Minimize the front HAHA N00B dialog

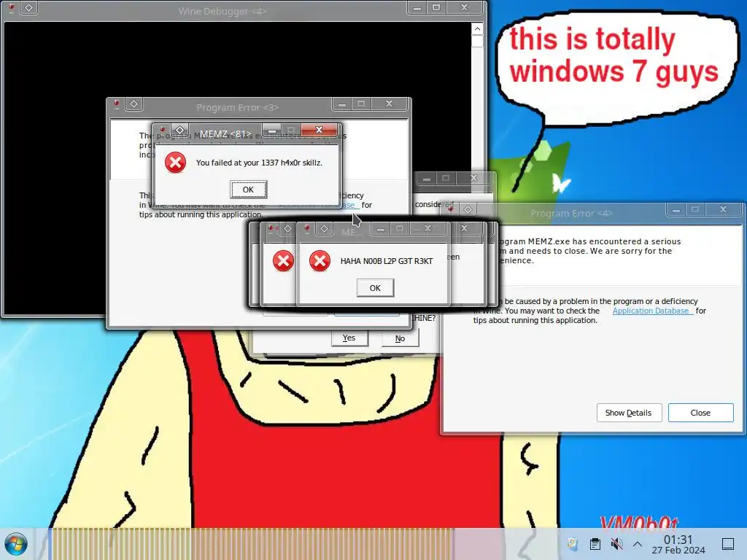click(x=380, y=229)
